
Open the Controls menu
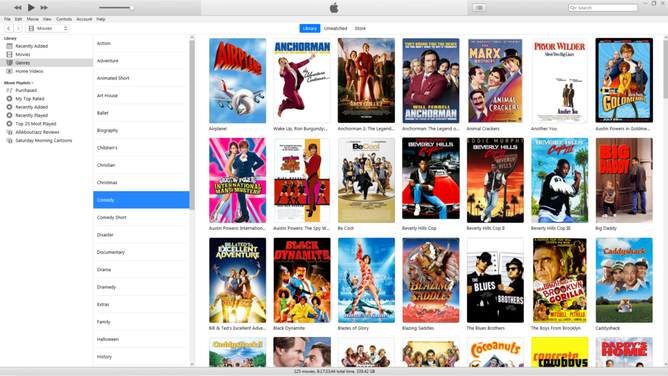point(64,19)
